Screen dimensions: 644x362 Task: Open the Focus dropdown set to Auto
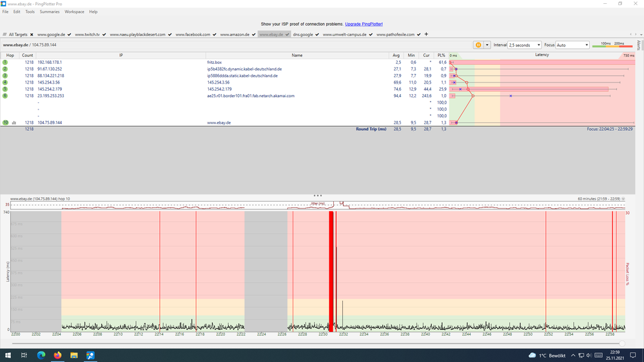click(x=572, y=45)
